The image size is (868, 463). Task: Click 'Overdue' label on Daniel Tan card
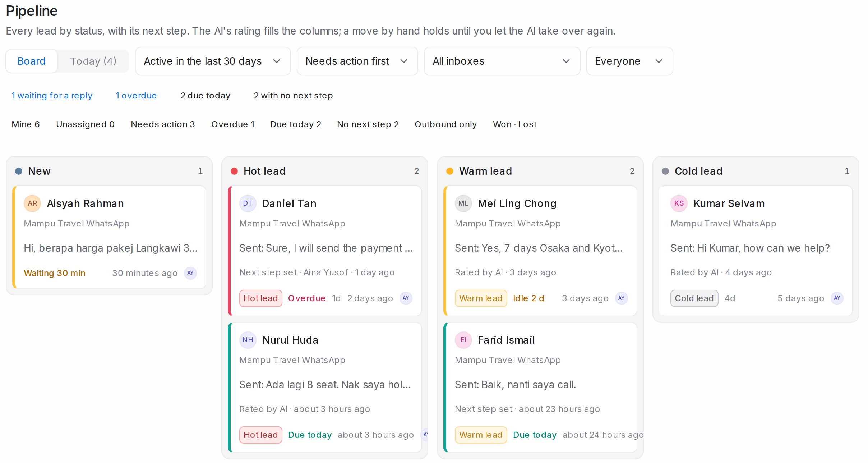307,298
